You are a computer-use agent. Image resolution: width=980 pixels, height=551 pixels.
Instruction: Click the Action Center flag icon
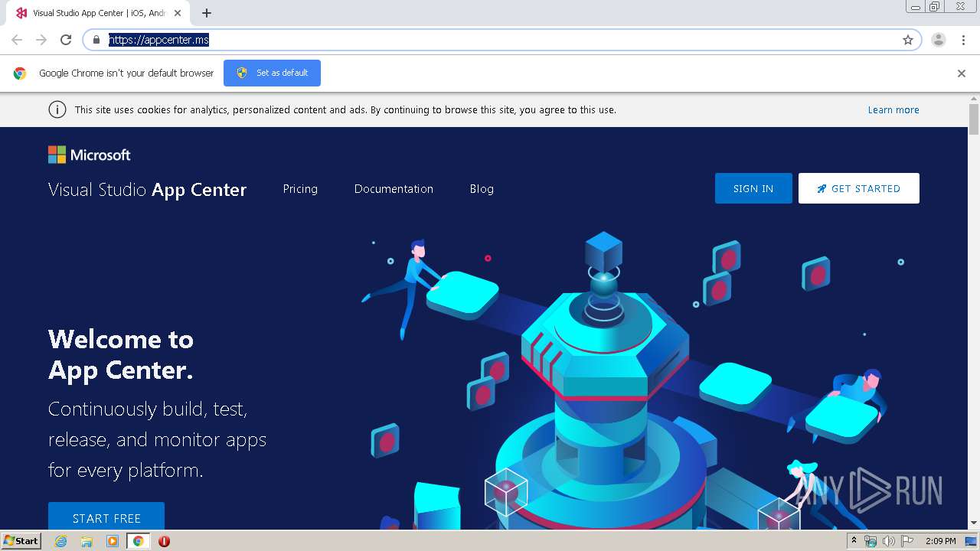(907, 541)
